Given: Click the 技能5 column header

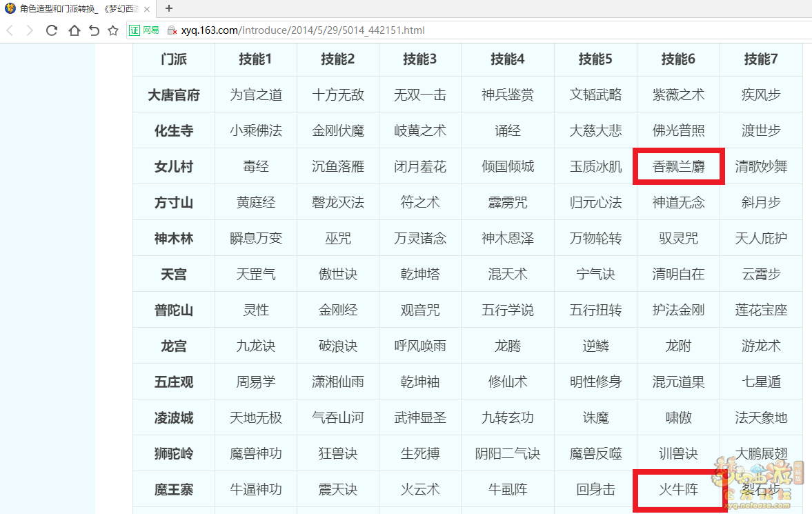Looking at the screenshot, I should pyautogui.click(x=595, y=59).
